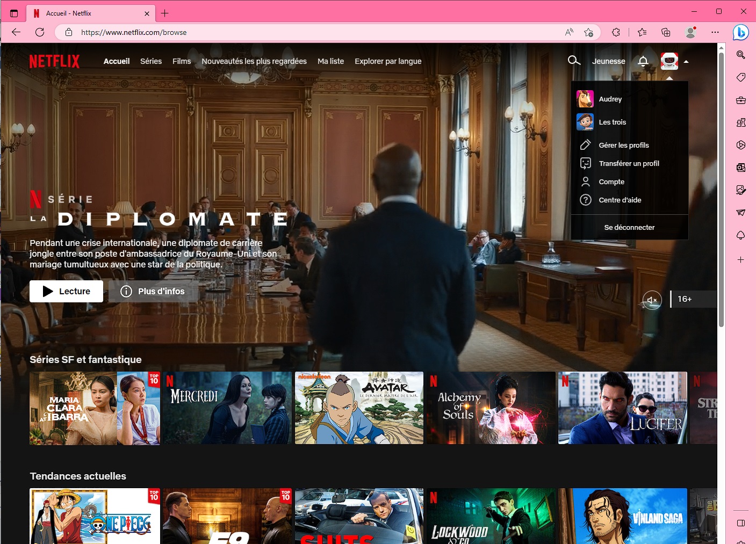This screenshot has width=756, height=544.
Task: Open the Mercredi series thumbnail
Action: pyautogui.click(x=227, y=408)
